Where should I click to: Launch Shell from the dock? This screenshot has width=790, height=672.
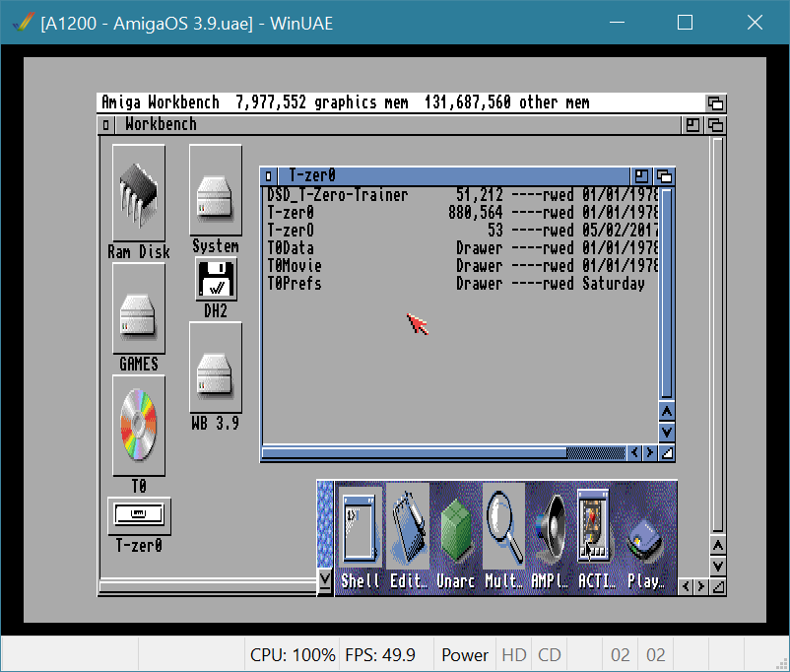point(360,529)
